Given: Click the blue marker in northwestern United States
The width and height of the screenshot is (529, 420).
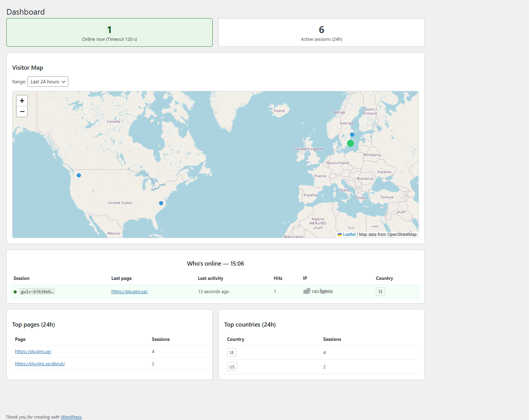Looking at the screenshot, I should (79, 175).
